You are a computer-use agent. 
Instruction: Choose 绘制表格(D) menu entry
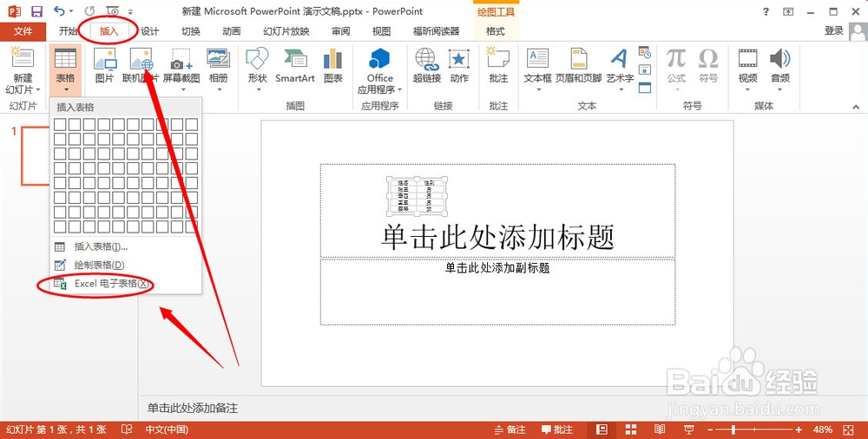pos(126,265)
